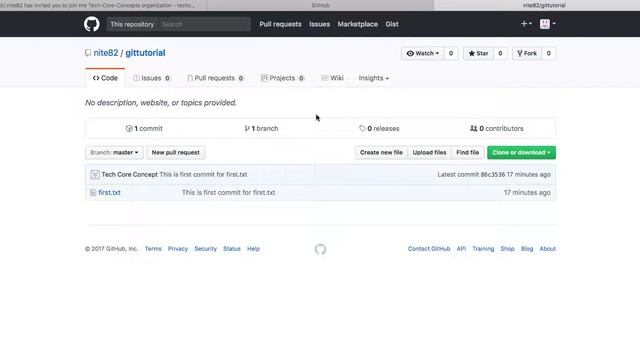Click the Tech Core Concept avatar
The image size is (640, 360).
tap(95, 175)
